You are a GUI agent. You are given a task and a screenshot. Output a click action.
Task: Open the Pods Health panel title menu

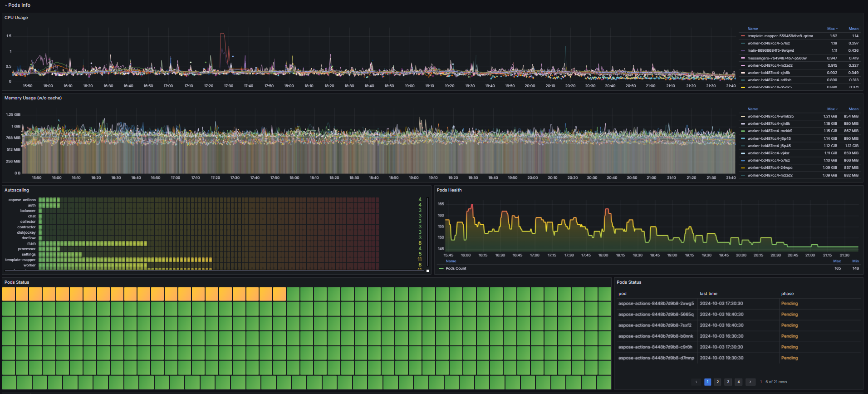point(449,190)
